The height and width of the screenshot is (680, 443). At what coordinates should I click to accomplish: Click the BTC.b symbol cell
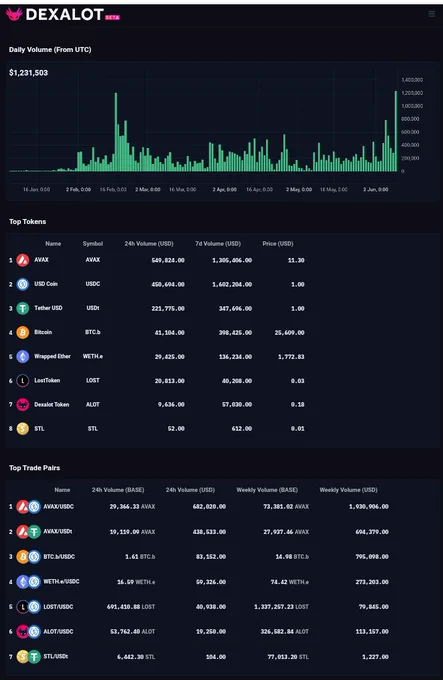tap(93, 332)
